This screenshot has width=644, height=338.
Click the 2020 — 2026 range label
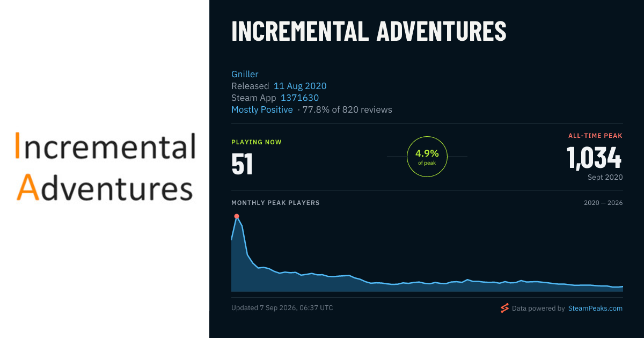pyautogui.click(x=603, y=203)
